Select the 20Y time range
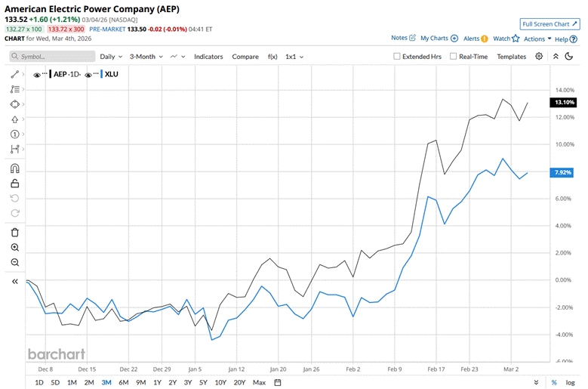This screenshot has height=389, width=588. [x=239, y=383]
